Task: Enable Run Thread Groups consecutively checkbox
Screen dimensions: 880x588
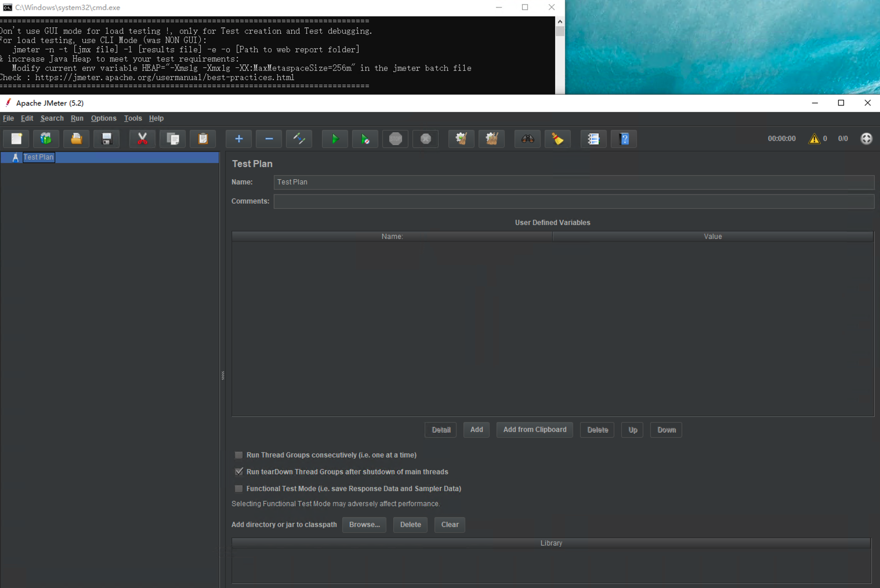Action: point(239,455)
